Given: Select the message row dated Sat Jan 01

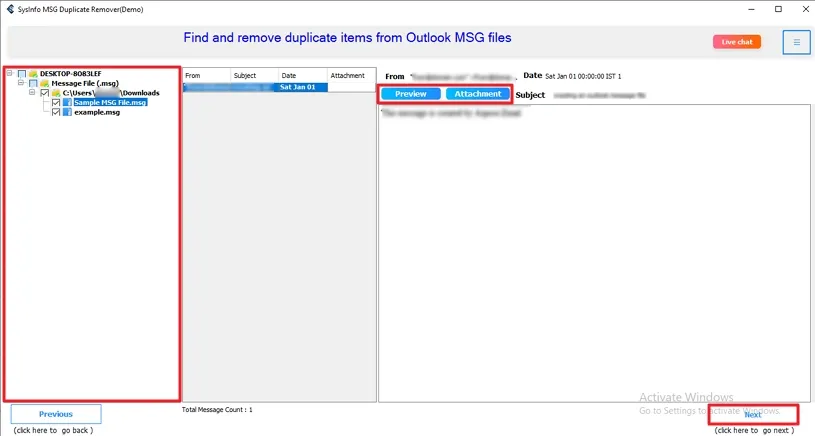Looking at the screenshot, I should (x=255, y=87).
